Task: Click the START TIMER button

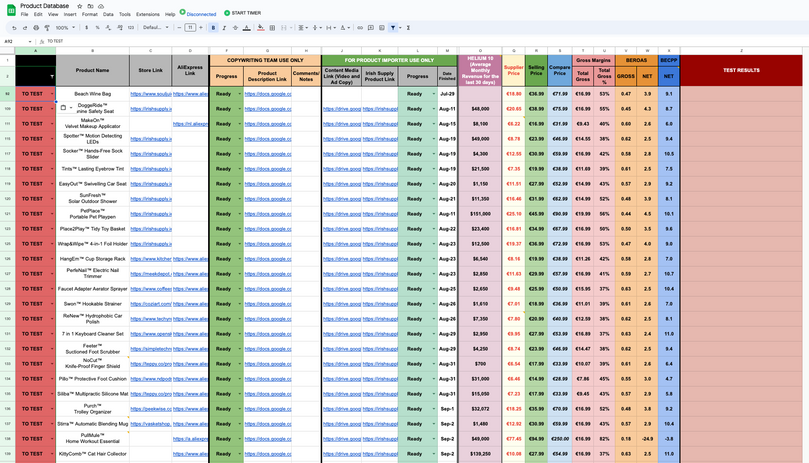Action: click(242, 14)
